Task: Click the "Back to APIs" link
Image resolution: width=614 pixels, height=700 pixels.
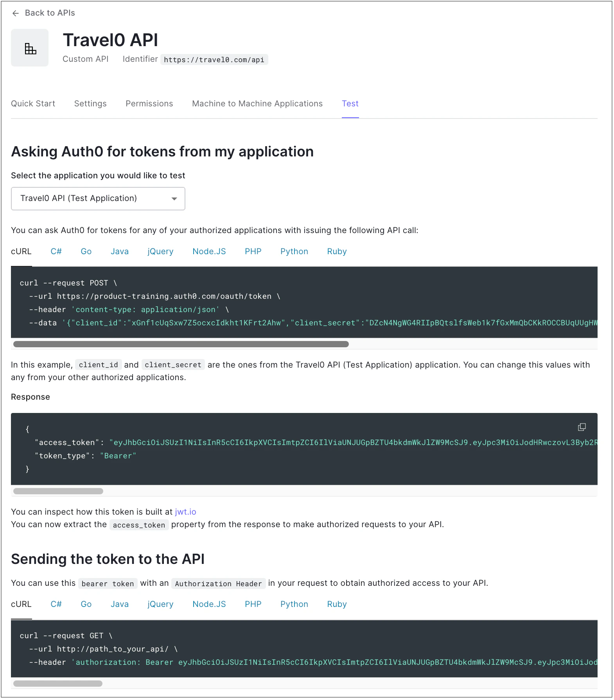Action: pos(50,13)
